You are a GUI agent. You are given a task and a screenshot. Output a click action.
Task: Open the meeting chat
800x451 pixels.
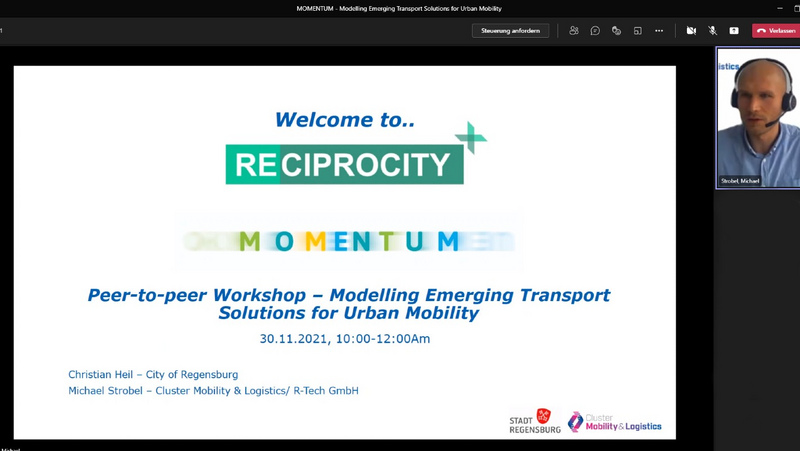pyautogui.click(x=595, y=31)
